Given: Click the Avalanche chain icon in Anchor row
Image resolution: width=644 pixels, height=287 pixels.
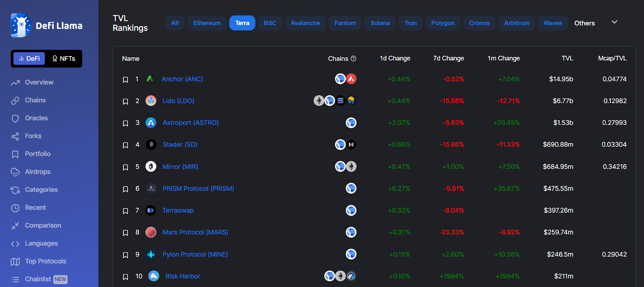Looking at the screenshot, I should 351,79.
